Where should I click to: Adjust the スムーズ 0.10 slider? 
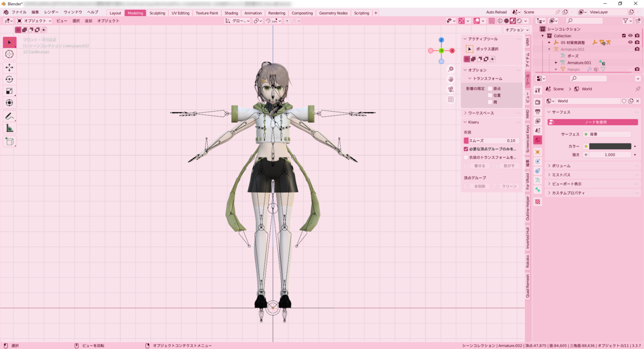[492, 140]
